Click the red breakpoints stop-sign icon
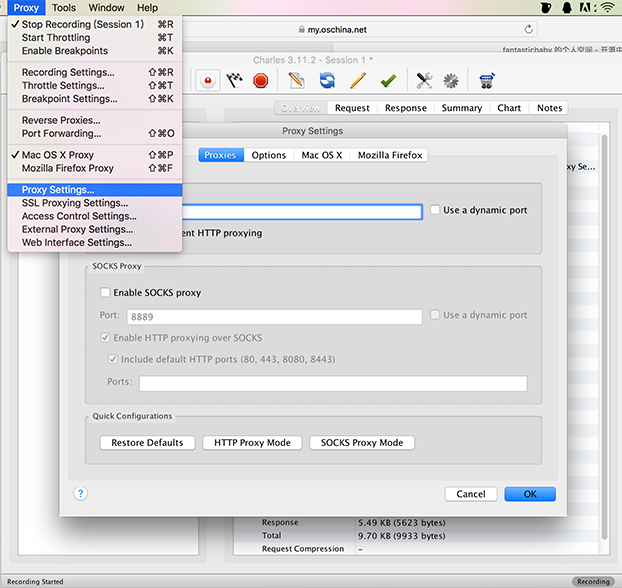Image resolution: width=622 pixels, height=588 pixels. [261, 81]
